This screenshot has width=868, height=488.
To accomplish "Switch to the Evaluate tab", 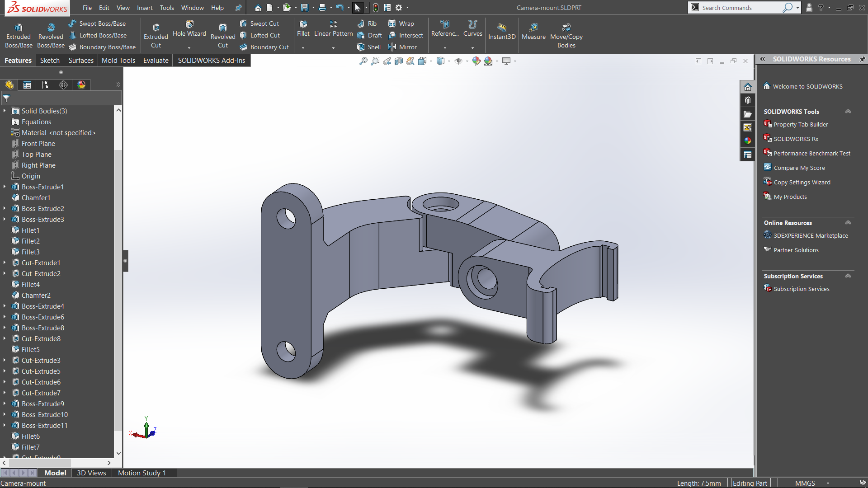I will tap(156, 61).
